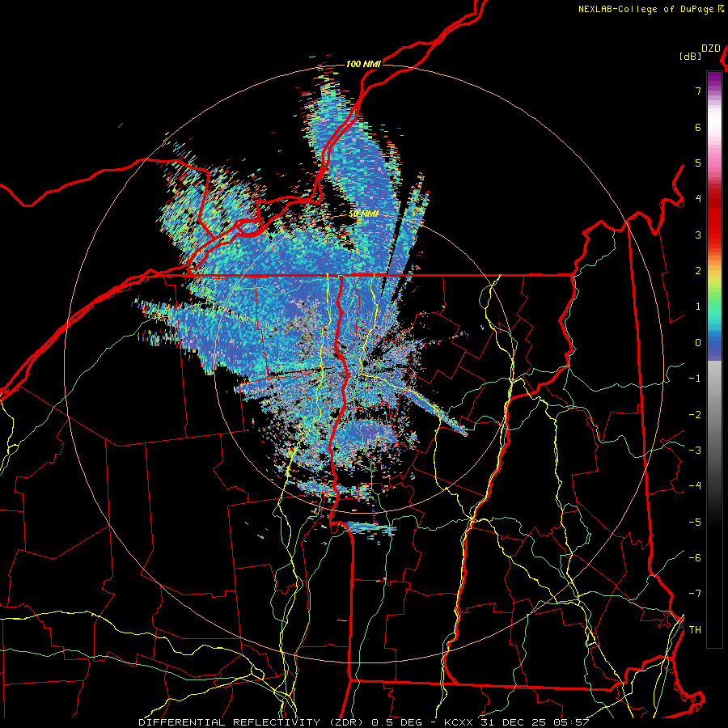Click the TH threshold label on scale
This screenshot has width=728, height=728.
pyautogui.click(x=695, y=630)
